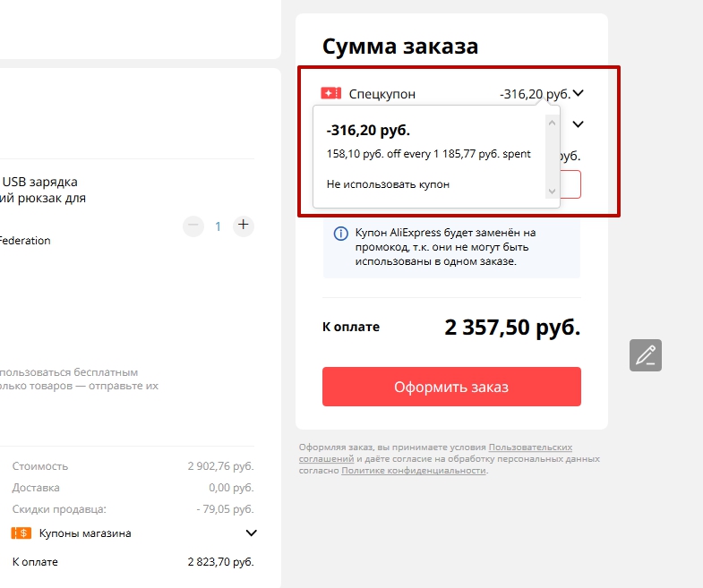Click the Спецкупон label text

382,94
